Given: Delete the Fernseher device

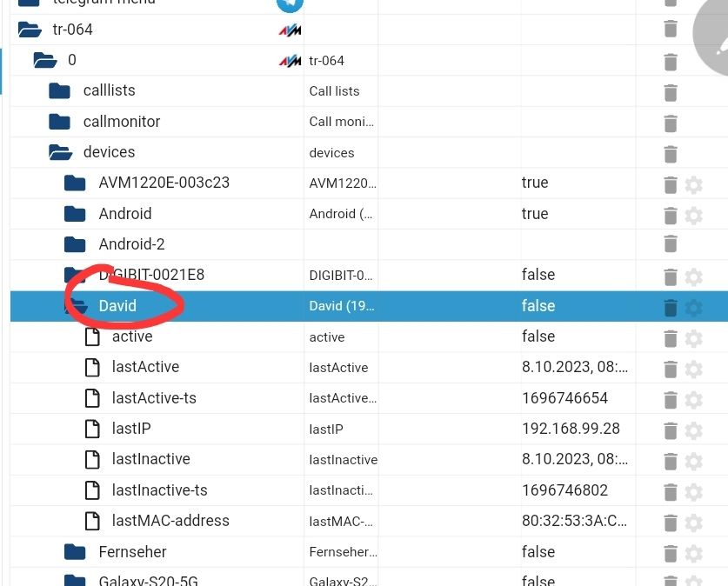Looking at the screenshot, I should point(671,554).
